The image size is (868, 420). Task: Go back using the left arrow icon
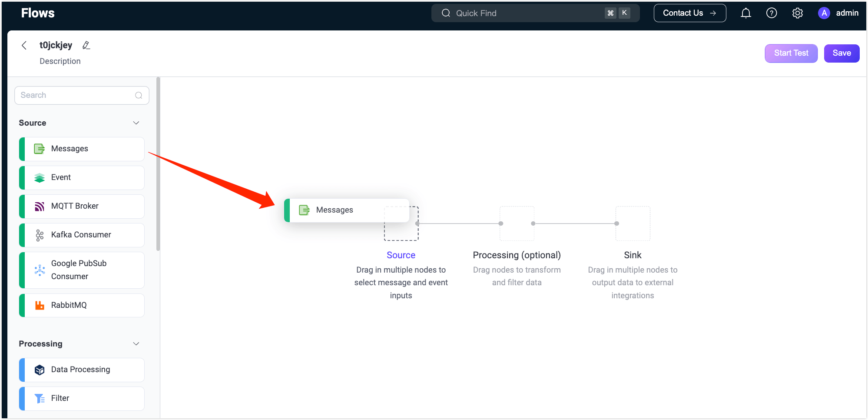coord(24,45)
